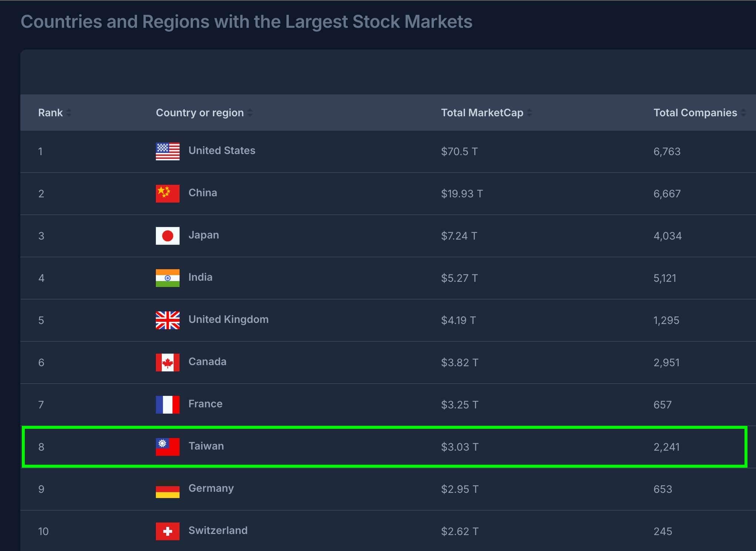
Task: Click the United States flag icon
Action: click(167, 151)
